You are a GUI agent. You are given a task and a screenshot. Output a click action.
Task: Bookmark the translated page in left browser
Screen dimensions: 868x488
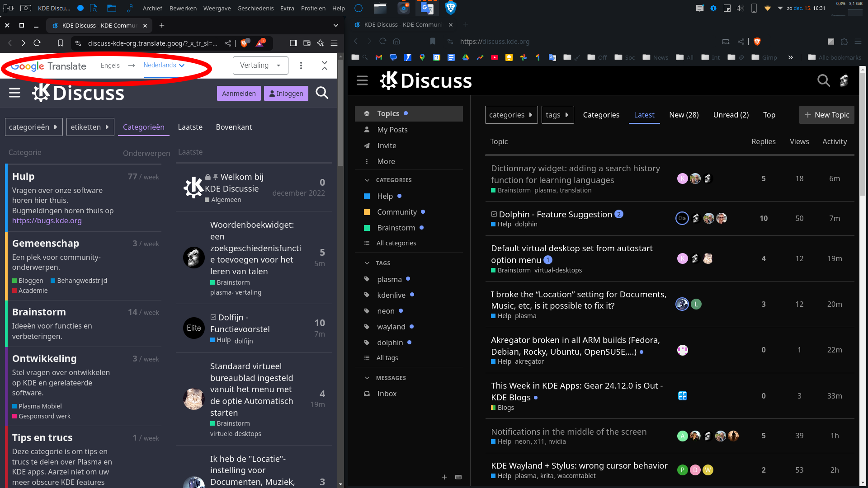pos(60,43)
